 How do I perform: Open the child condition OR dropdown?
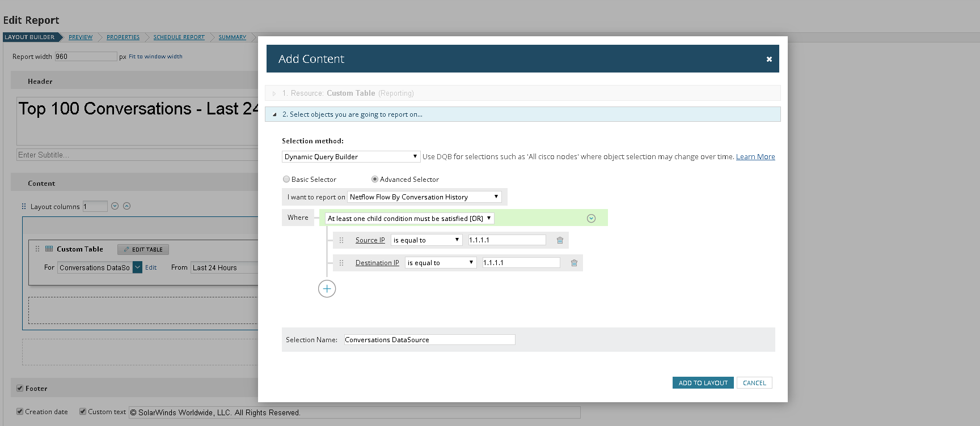click(409, 218)
